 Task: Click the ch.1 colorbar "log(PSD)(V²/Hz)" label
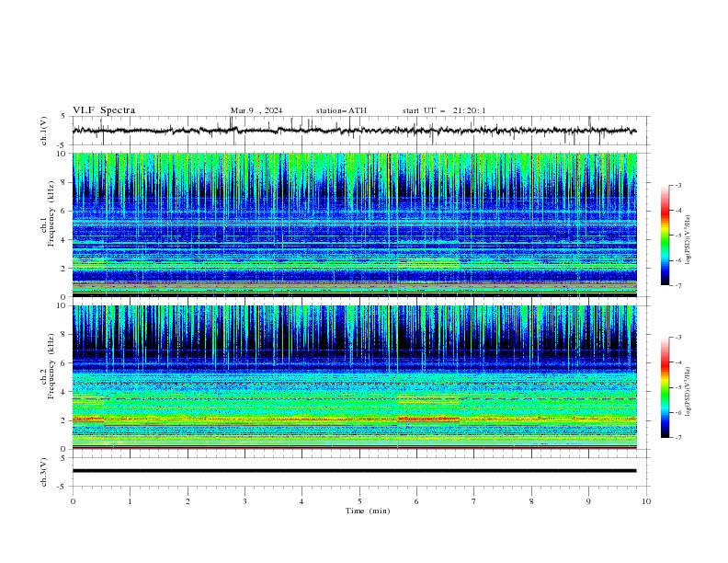[688, 240]
